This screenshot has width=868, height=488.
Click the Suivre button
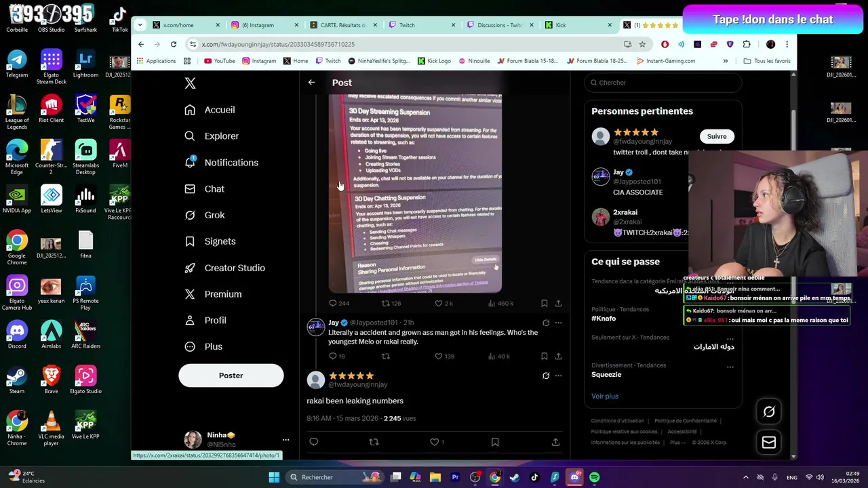(717, 136)
